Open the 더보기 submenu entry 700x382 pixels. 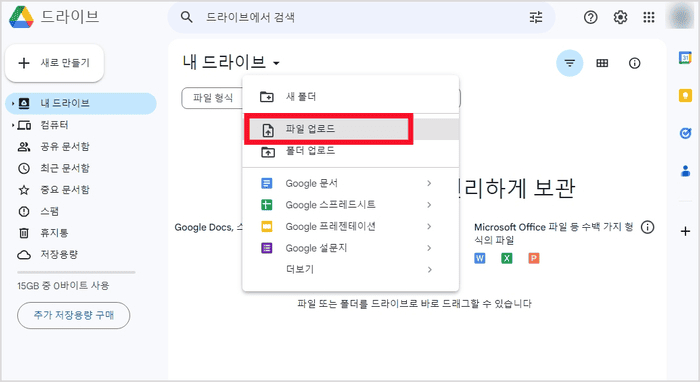point(351,269)
